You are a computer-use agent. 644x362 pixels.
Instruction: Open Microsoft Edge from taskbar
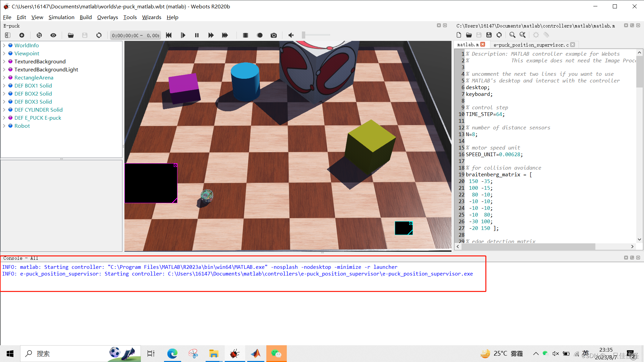(x=172, y=354)
